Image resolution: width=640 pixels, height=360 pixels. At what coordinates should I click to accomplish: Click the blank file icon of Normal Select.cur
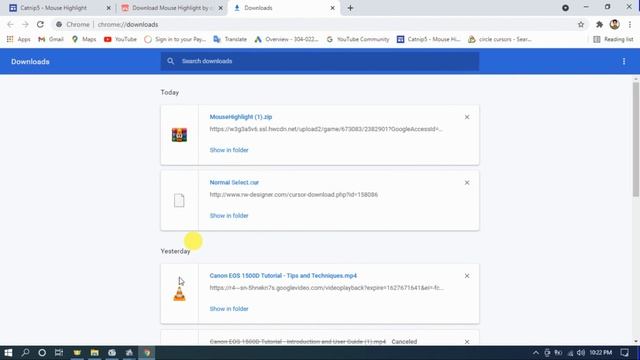[x=179, y=200]
